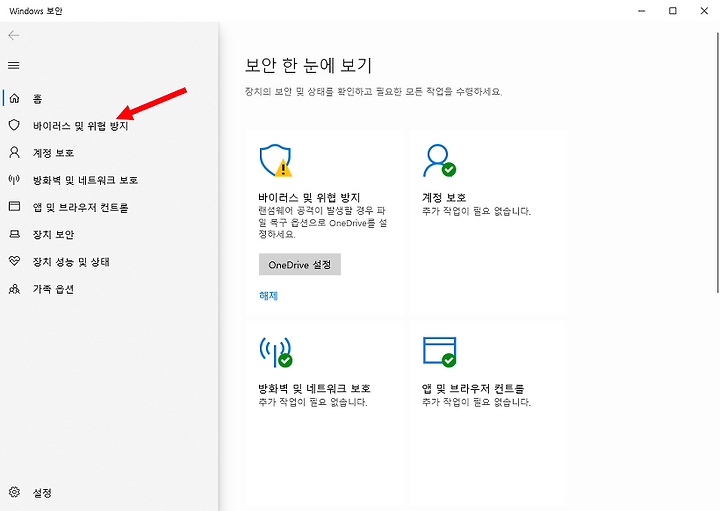
Task: Click the heart icon for 장치 성능
Action: tap(14, 261)
